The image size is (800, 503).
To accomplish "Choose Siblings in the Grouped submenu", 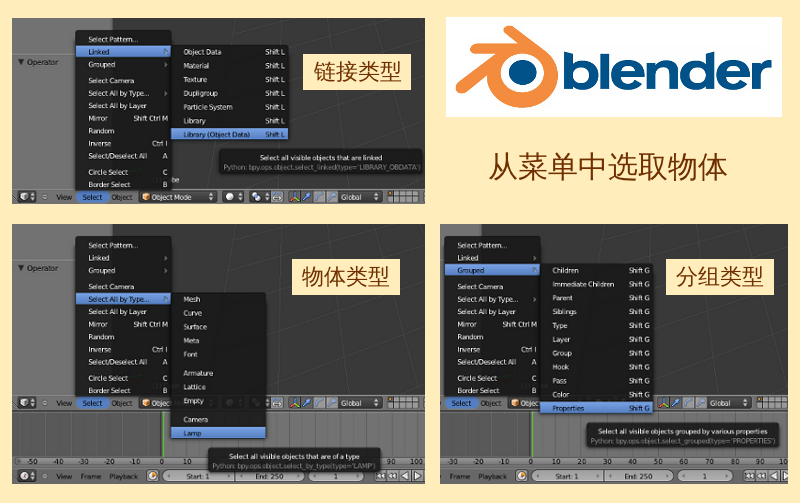I will [x=596, y=312].
